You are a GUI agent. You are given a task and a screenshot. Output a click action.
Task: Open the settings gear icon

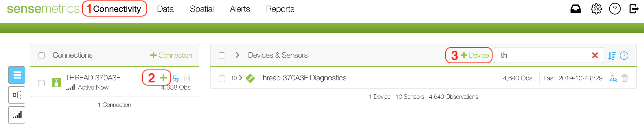pyautogui.click(x=596, y=9)
